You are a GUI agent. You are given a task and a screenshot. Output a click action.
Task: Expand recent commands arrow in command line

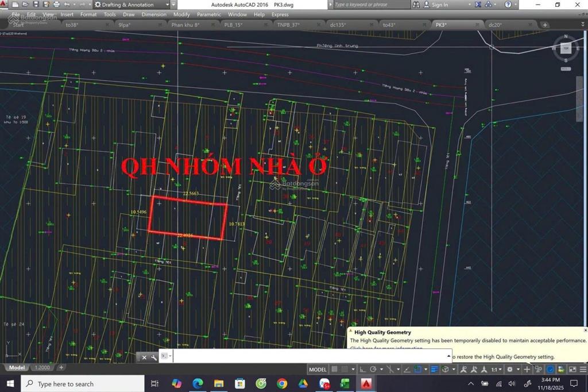tap(448, 356)
